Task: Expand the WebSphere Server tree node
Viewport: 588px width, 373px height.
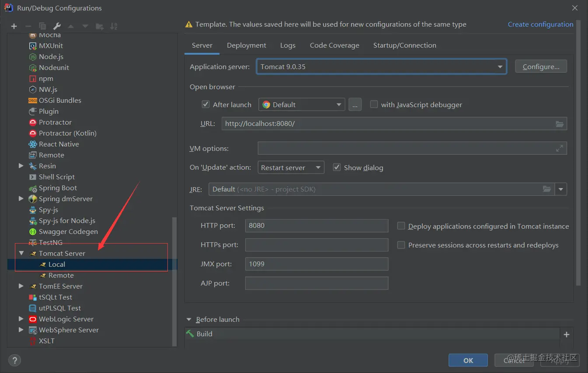Action: 21,330
